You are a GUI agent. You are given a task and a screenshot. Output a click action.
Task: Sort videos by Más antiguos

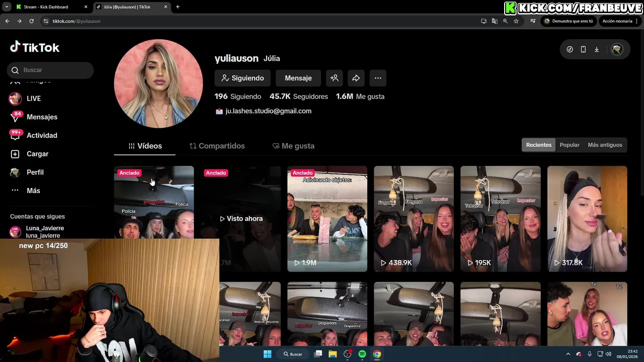(x=605, y=145)
